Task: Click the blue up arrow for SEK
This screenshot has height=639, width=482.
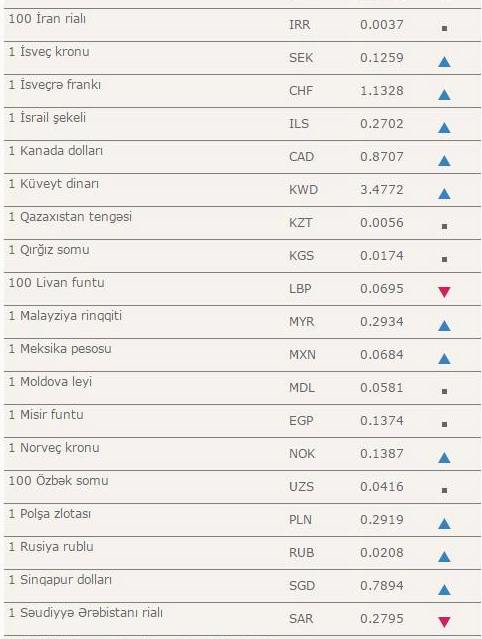Action: click(x=444, y=62)
